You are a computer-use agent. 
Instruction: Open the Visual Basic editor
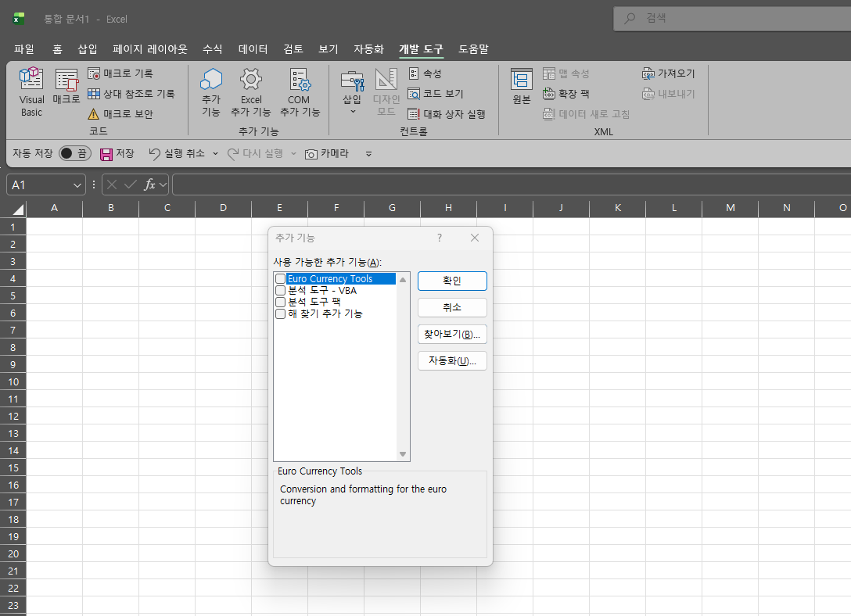click(31, 92)
